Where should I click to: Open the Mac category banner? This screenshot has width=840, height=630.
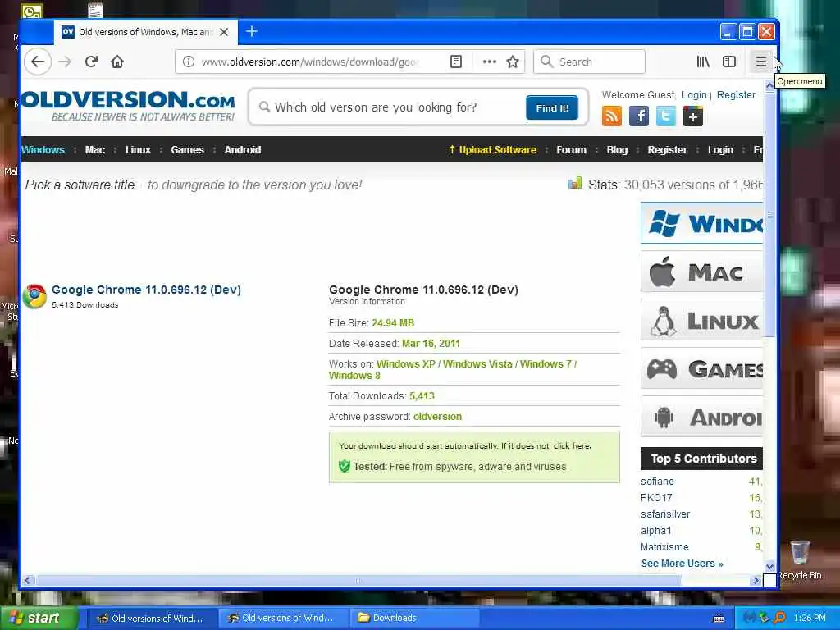click(x=702, y=272)
